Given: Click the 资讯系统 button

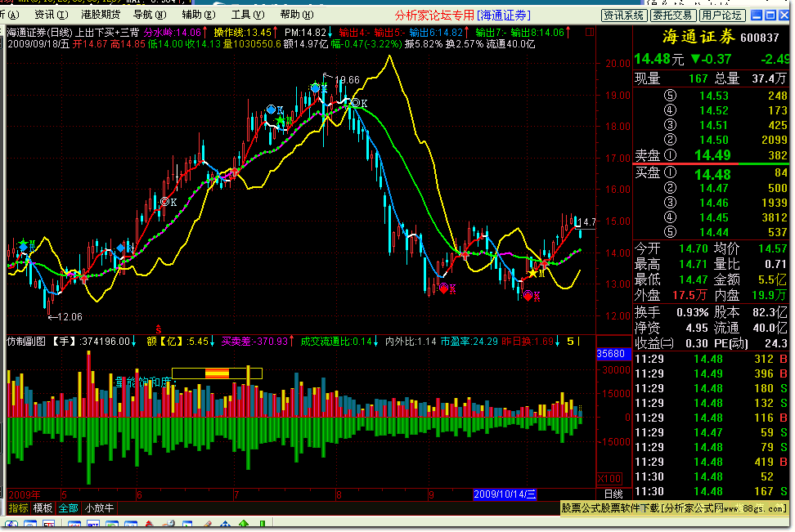Looking at the screenshot, I should pyautogui.click(x=623, y=16).
